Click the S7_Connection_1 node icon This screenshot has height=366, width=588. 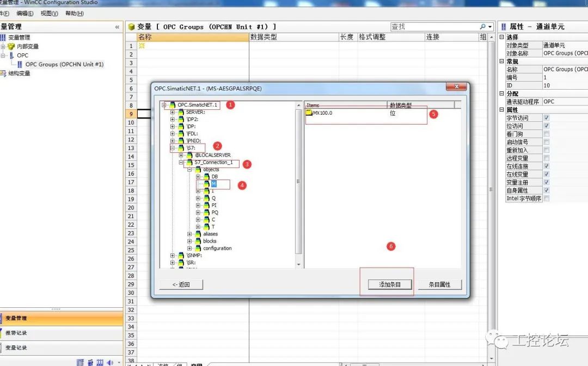click(x=190, y=162)
